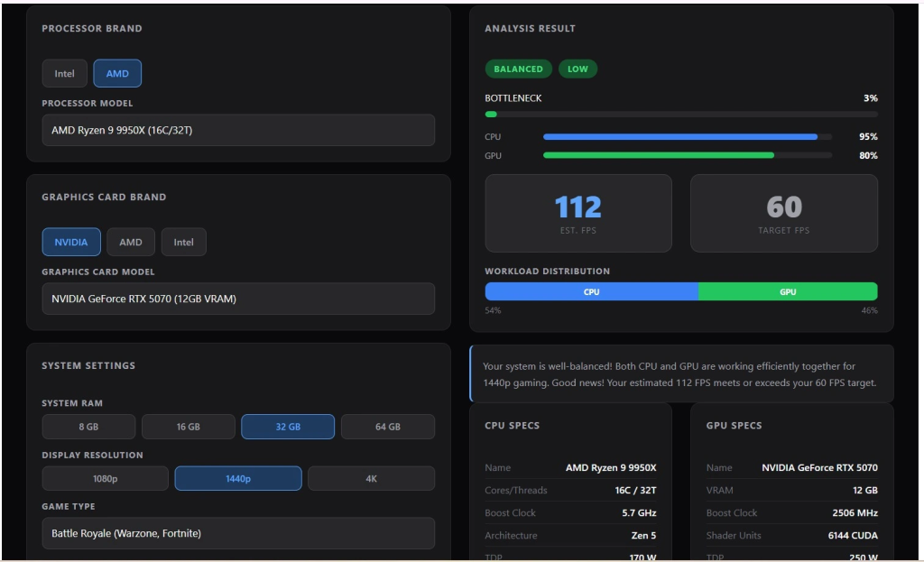Image resolution: width=924 pixels, height=562 pixels.
Task: Set system RAM to 16 GB
Action: 188,427
